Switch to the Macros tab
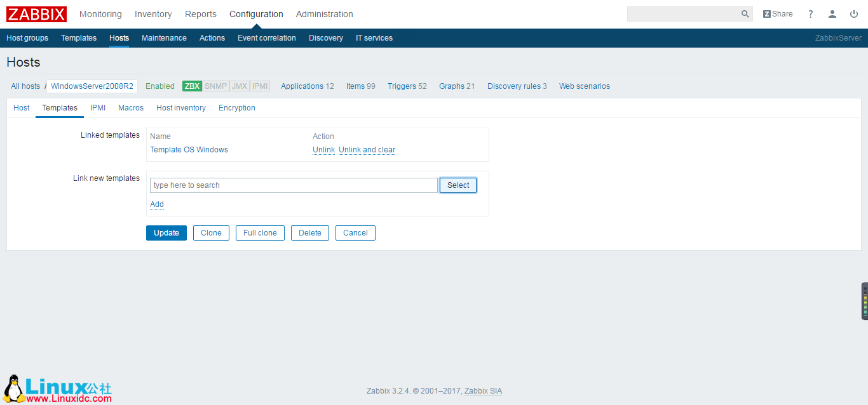The height and width of the screenshot is (405, 868). [x=130, y=107]
